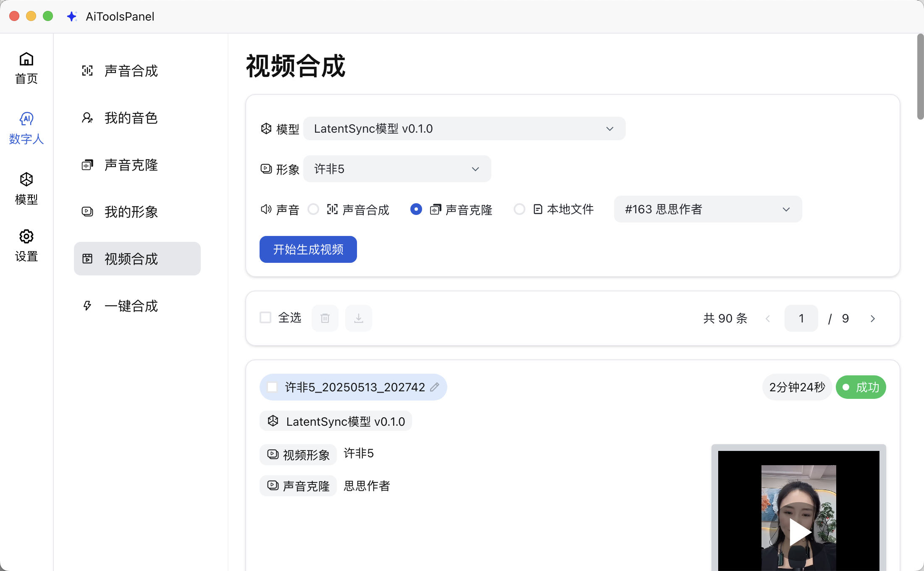924x571 pixels.
Task: Click pencil edit icon beside task name
Action: (x=435, y=387)
